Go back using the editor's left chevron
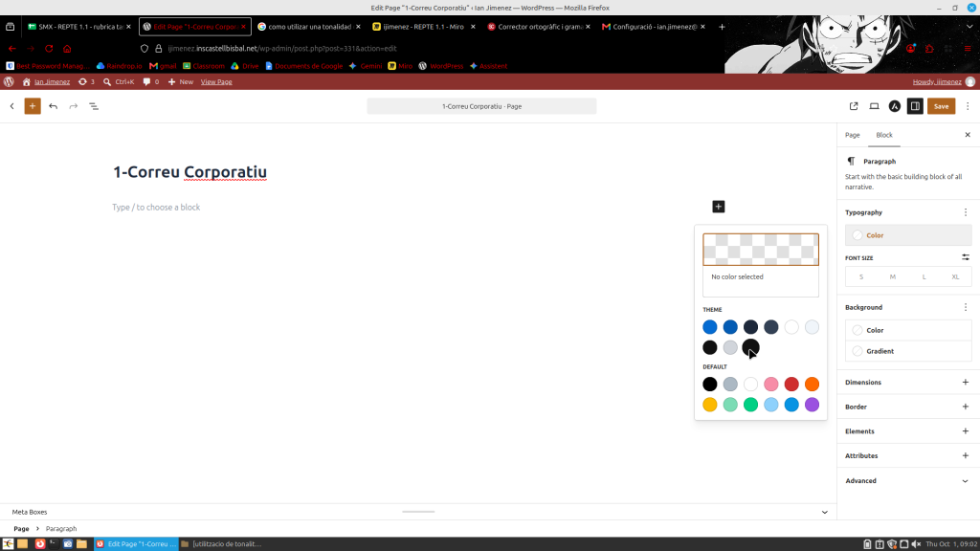This screenshot has height=551, width=980. 11,106
